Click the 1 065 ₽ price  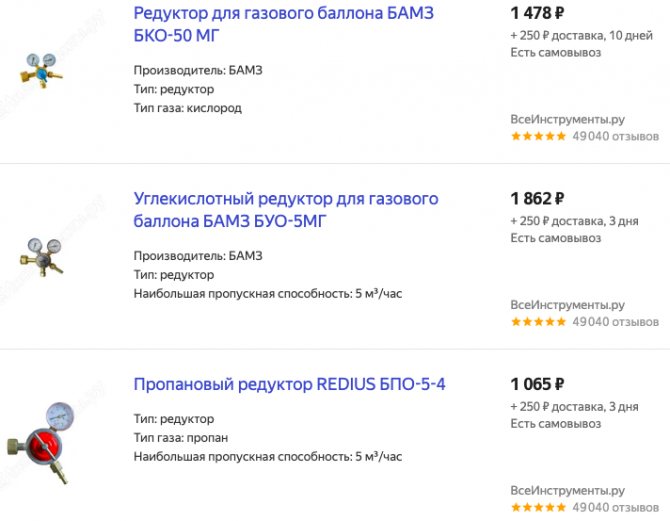click(537, 384)
